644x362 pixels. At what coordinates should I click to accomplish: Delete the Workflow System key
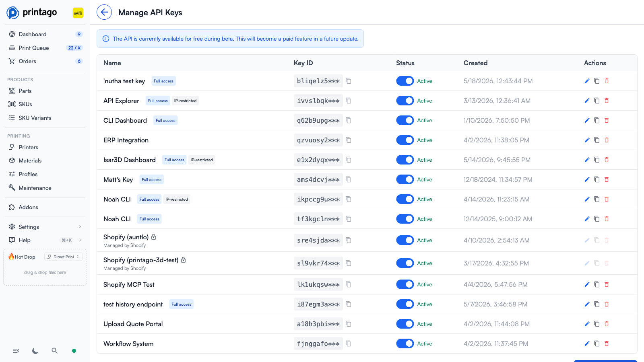(x=607, y=344)
